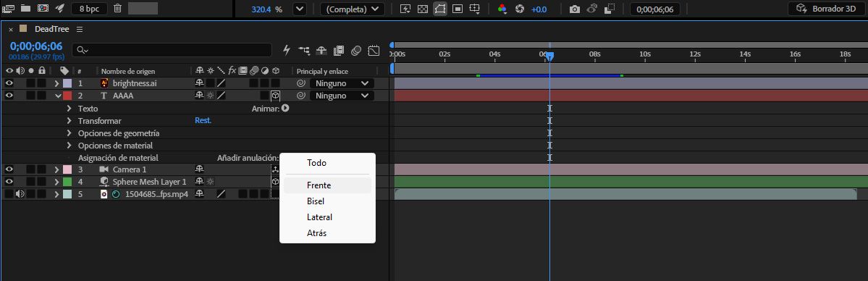Open parent dropdown Ninguno for AAAA layer
Viewport: 868px width, 281px height.
(x=342, y=96)
